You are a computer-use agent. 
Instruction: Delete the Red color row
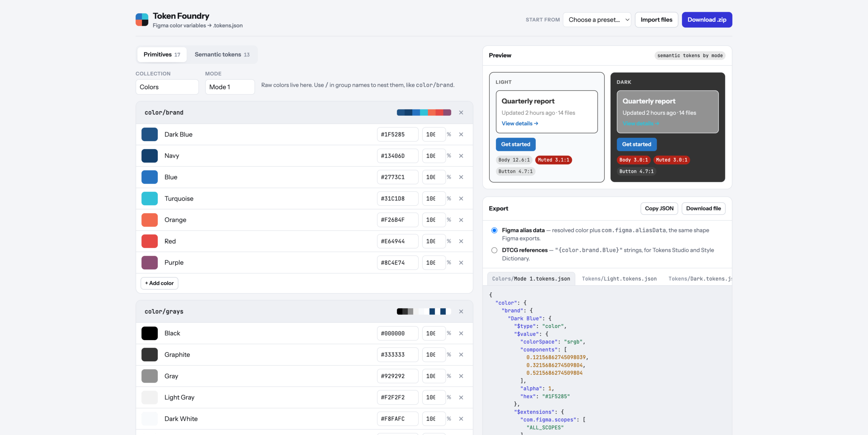(x=461, y=241)
